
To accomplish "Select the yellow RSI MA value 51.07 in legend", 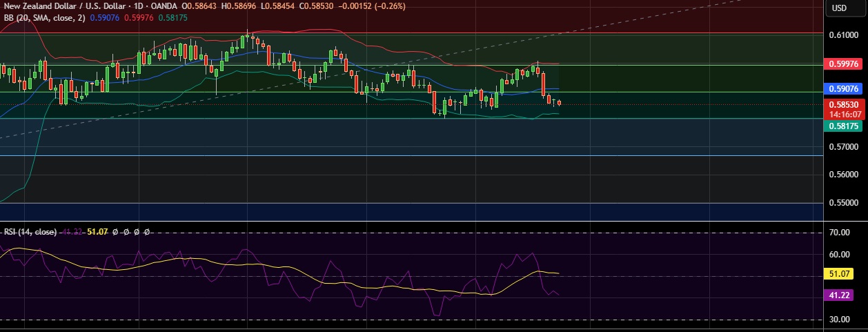I will [x=97, y=232].
